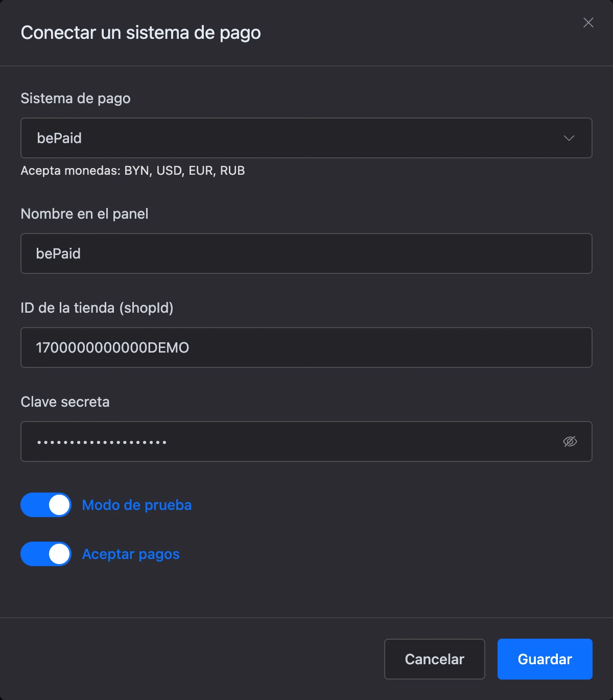Click the Conectar un sistema de pago title
The height and width of the screenshot is (700, 613).
(140, 33)
